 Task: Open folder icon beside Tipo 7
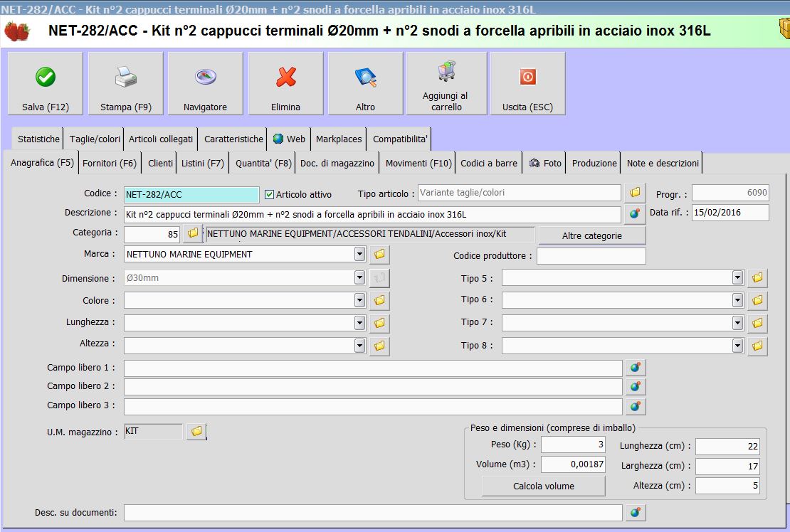[x=757, y=323]
